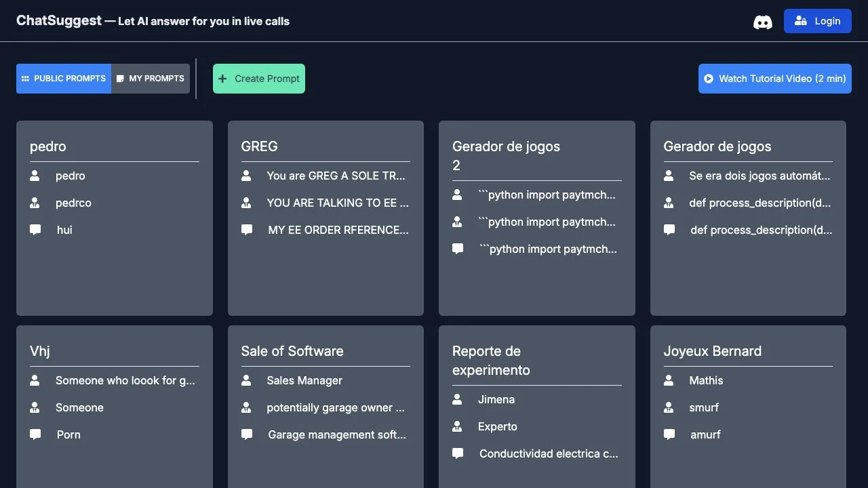
Task: Click the ChatSuggest logo text
Action: click(59, 20)
